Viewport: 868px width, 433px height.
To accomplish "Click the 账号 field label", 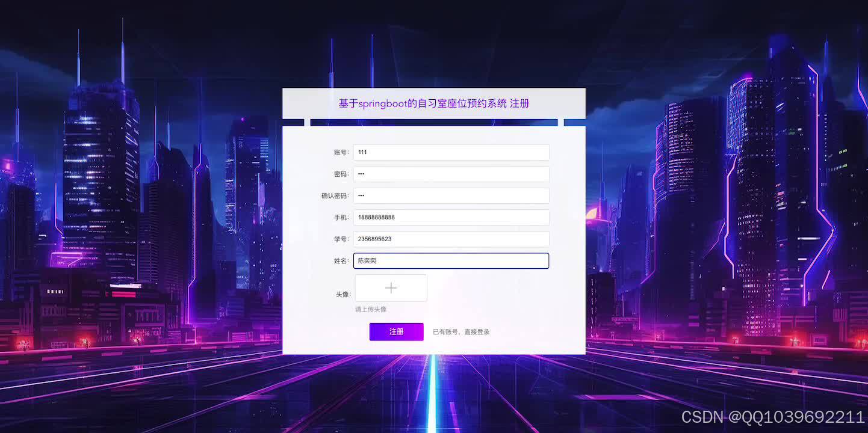I will 341,152.
